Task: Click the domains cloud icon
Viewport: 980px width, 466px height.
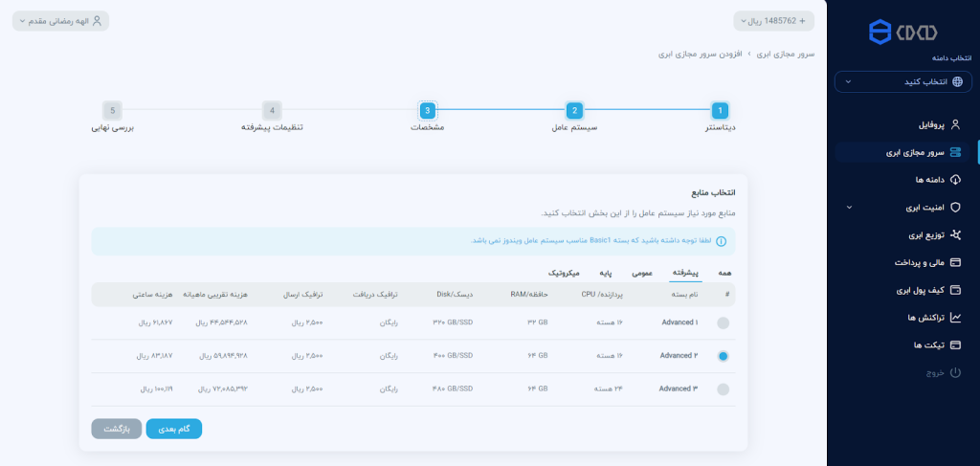Action: tap(954, 179)
